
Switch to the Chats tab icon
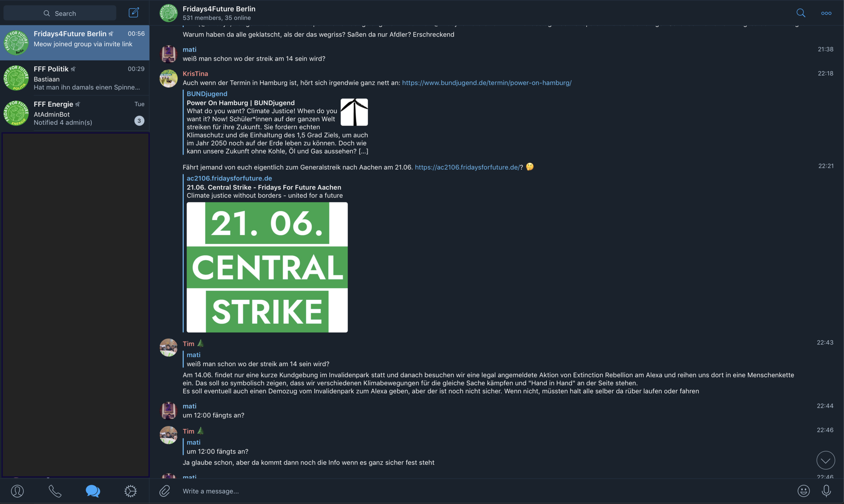point(93,491)
